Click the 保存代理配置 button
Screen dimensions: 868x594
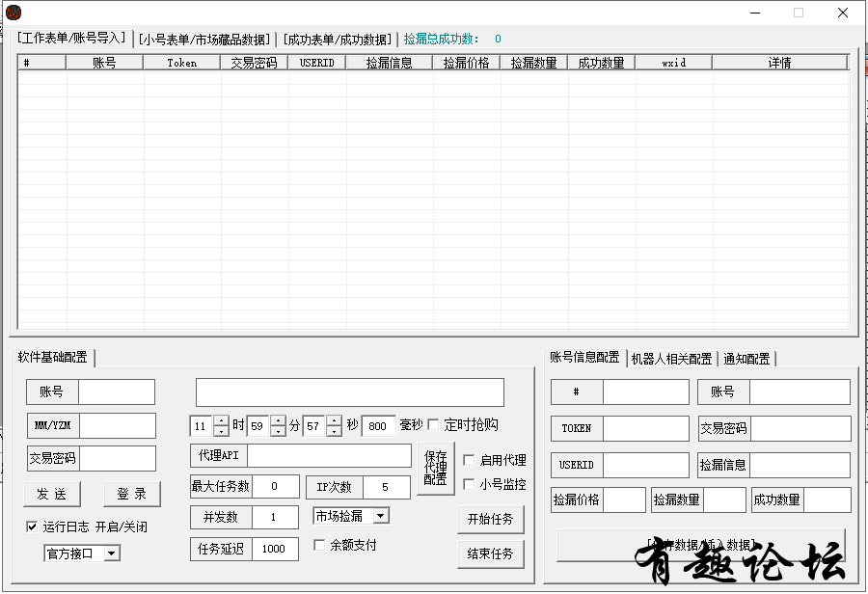436,469
